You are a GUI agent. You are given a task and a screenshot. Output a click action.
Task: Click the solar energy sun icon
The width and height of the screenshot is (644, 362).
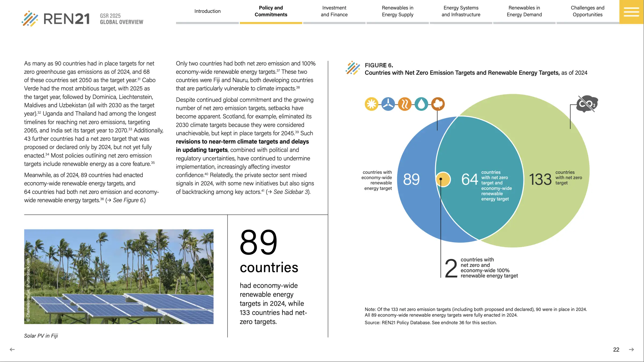click(x=371, y=104)
